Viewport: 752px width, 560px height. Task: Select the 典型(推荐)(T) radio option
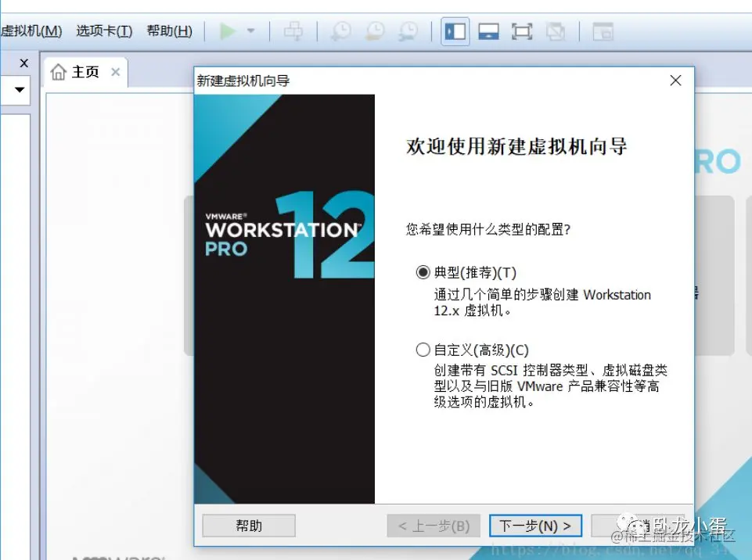click(x=423, y=272)
